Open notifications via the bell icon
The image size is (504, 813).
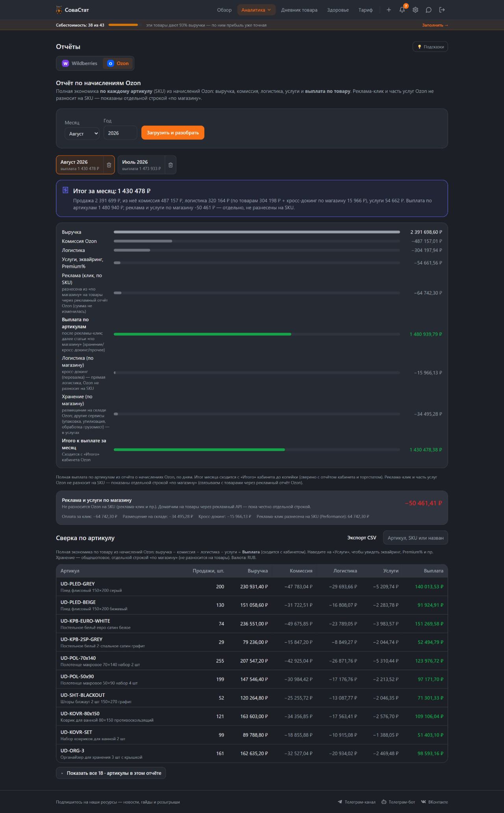coord(402,10)
